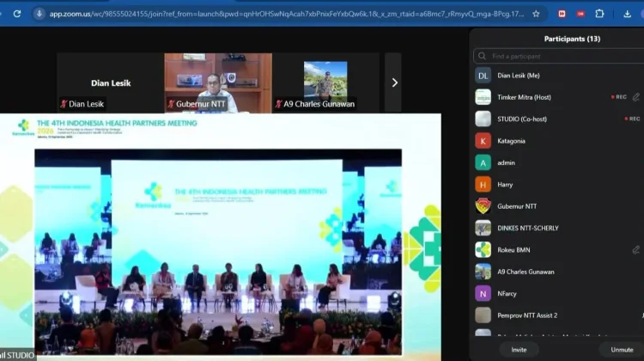Click the Unmute button in the Participants panel
The width and height of the screenshot is (644, 361).
[x=622, y=350]
